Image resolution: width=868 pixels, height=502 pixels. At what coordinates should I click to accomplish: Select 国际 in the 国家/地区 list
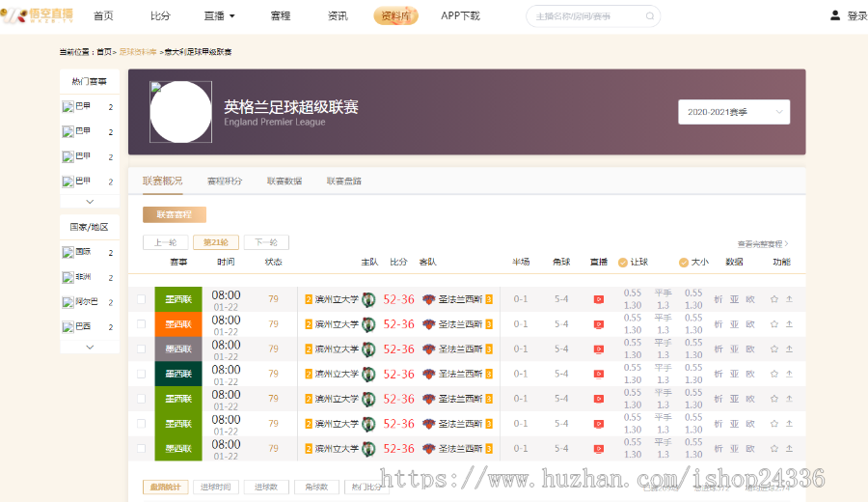click(84, 252)
